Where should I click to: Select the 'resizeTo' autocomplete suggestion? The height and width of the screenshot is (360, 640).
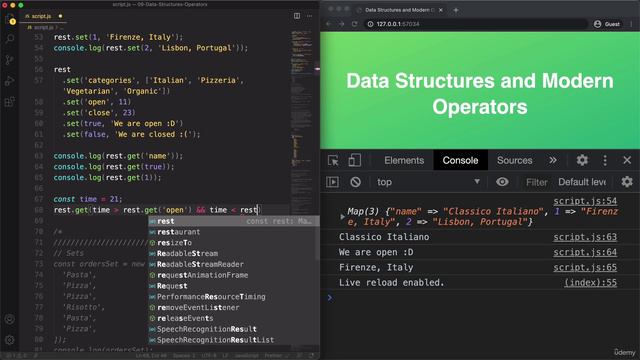233,243
